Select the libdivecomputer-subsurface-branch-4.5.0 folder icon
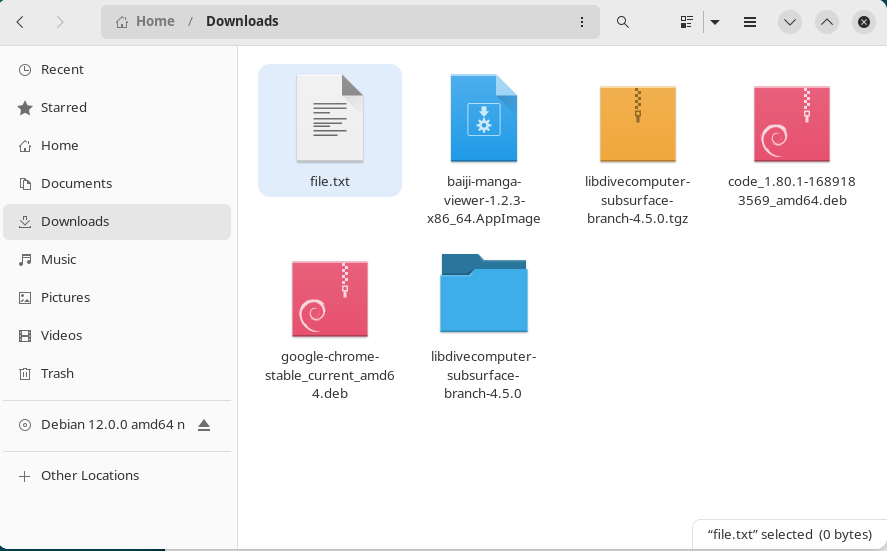 click(x=484, y=293)
